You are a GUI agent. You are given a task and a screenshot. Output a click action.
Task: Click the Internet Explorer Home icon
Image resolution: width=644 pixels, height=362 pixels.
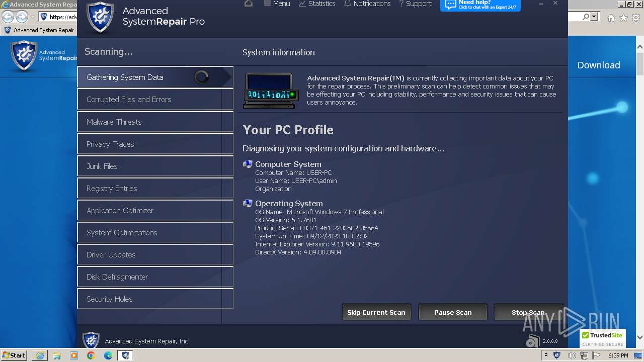611,18
